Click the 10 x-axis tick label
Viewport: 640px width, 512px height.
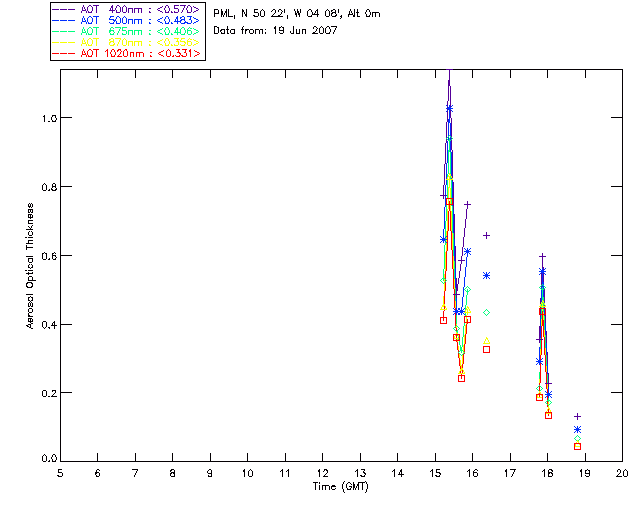point(247,473)
